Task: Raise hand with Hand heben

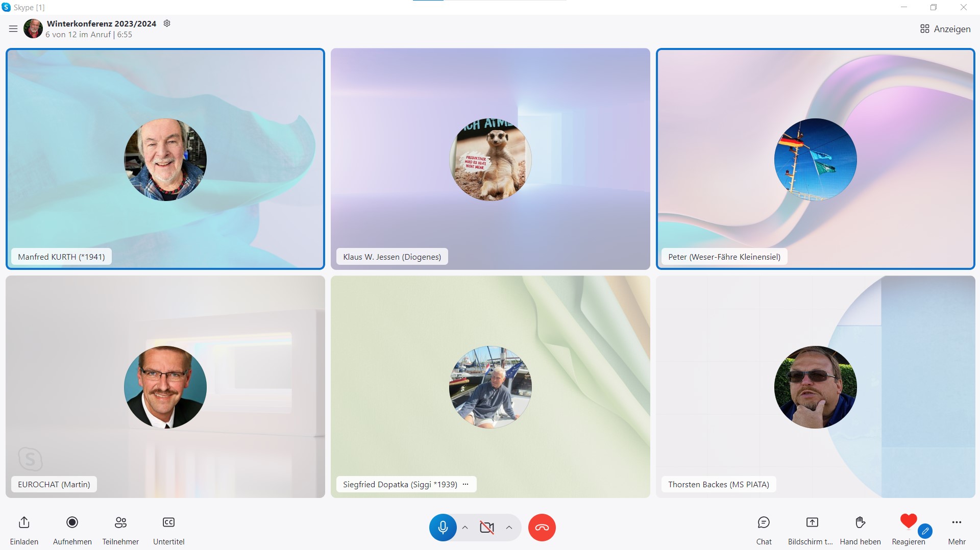Action: pyautogui.click(x=860, y=522)
